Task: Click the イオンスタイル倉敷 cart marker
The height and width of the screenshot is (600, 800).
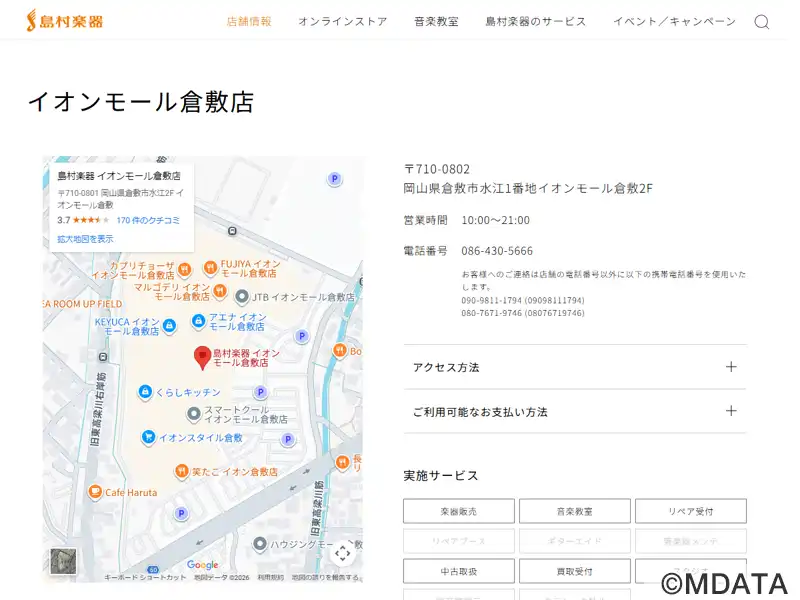Action: 148,437
